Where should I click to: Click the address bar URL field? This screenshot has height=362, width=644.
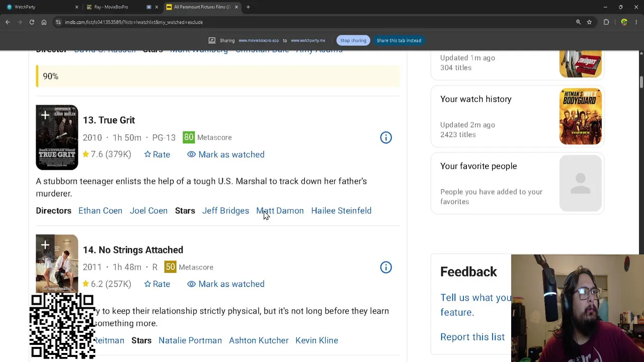click(312, 22)
